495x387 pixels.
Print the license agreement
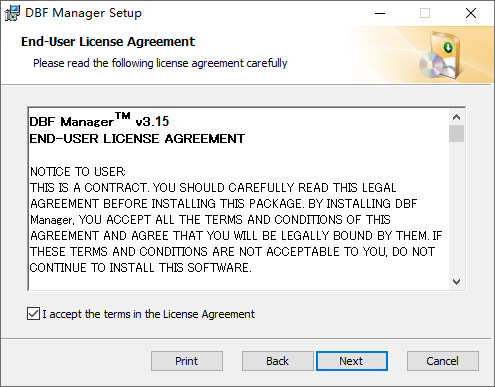point(187,361)
